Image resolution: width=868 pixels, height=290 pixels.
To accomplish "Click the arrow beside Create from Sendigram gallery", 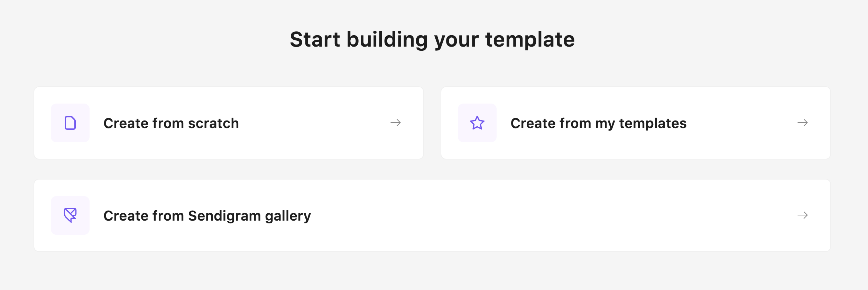I will [803, 215].
